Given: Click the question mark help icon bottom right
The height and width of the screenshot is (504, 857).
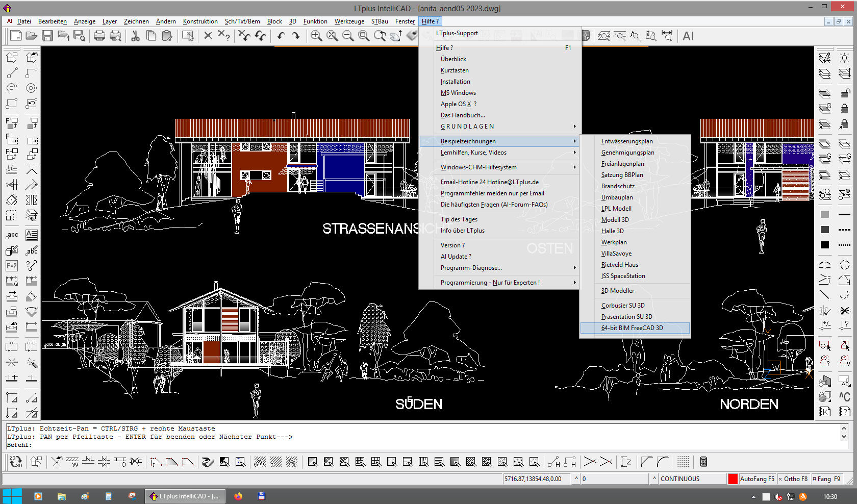Looking at the screenshot, I should (845, 412).
